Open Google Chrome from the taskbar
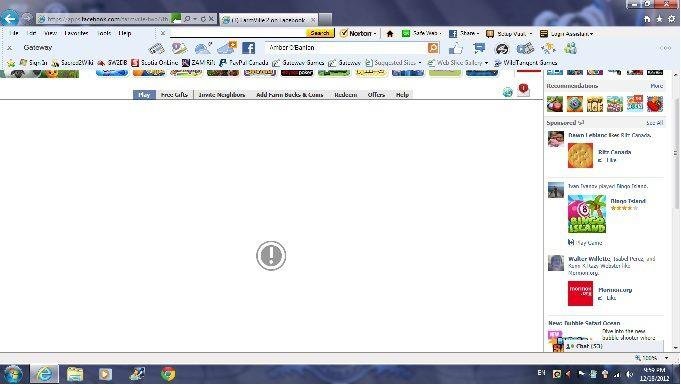This screenshot has height=386, width=681. pyautogui.click(x=168, y=373)
